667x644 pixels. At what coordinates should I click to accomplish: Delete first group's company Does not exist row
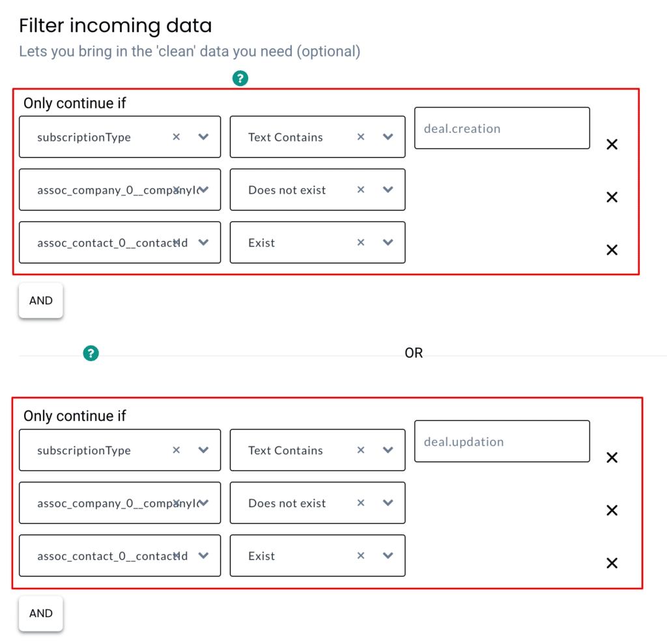click(x=612, y=197)
